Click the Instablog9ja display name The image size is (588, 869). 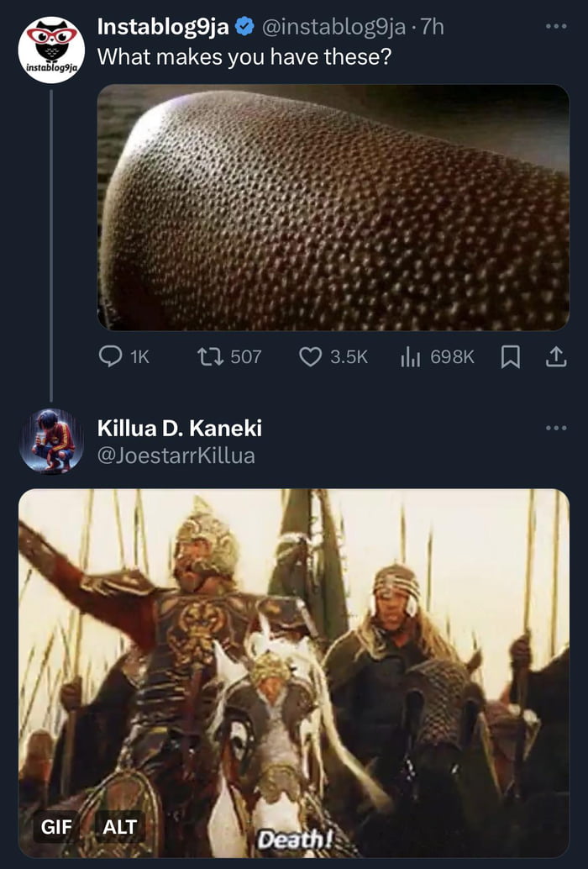[x=163, y=28]
